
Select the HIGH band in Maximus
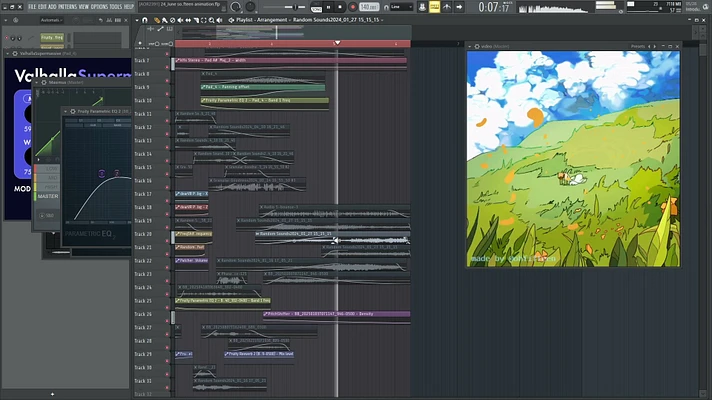point(48,187)
